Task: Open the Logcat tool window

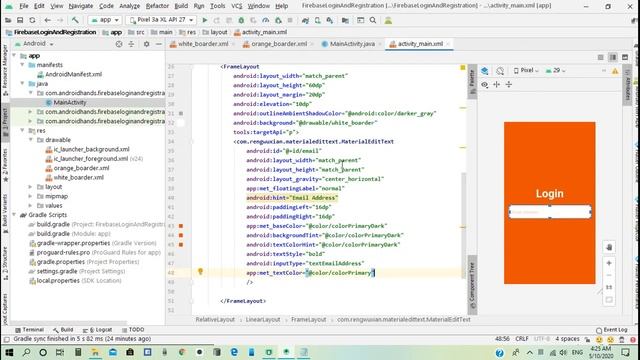Action: tap(98, 330)
